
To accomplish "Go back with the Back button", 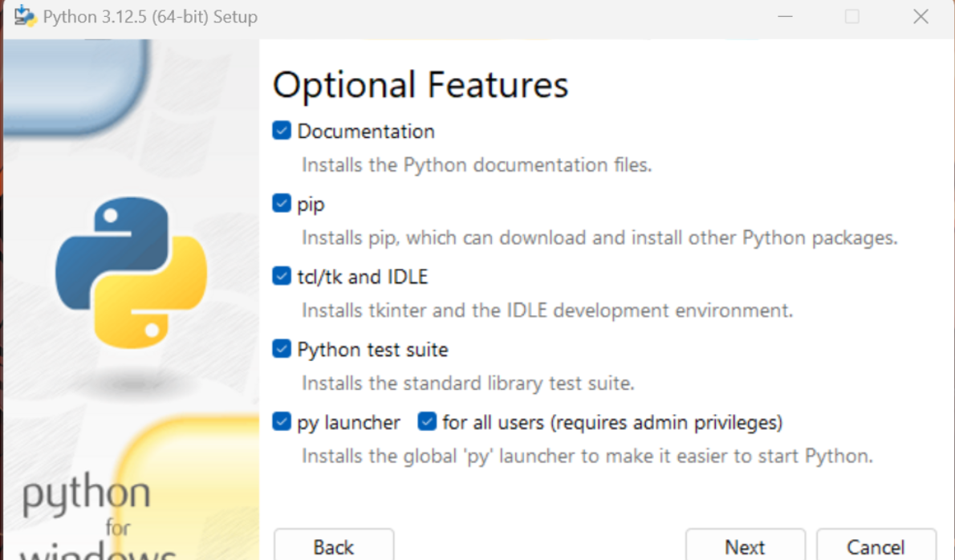I will pyautogui.click(x=334, y=546).
